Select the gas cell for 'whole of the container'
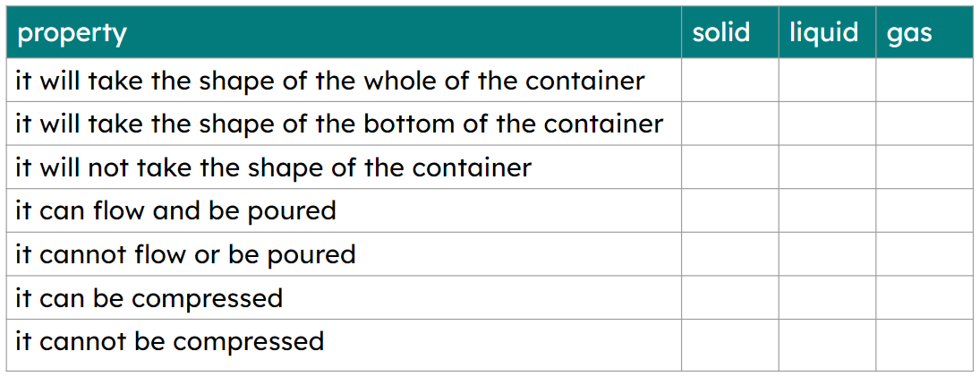 924,81
